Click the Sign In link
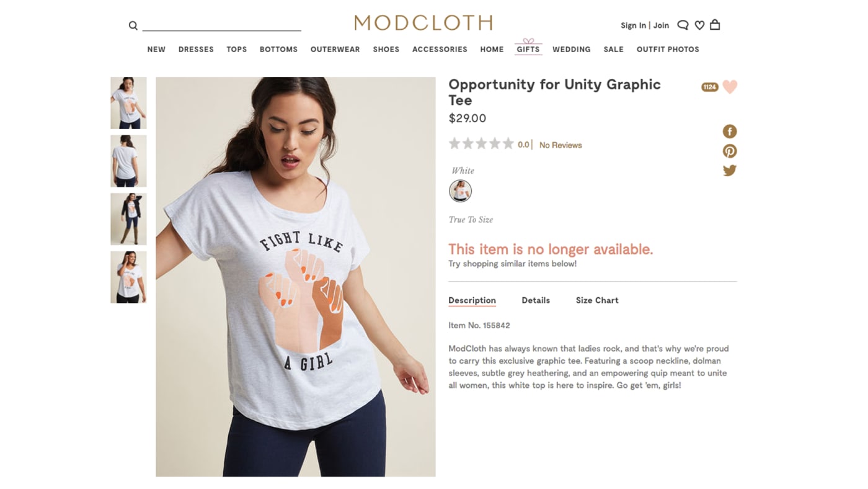 (633, 25)
